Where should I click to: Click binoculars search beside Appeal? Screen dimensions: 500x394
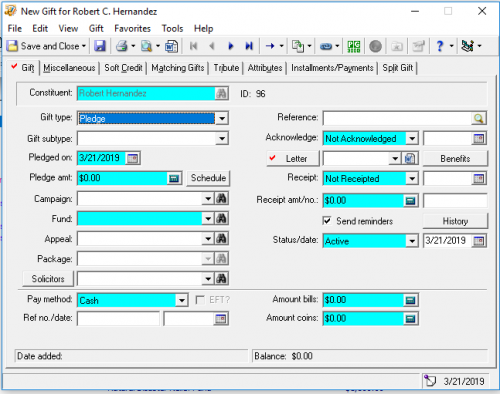pos(222,239)
